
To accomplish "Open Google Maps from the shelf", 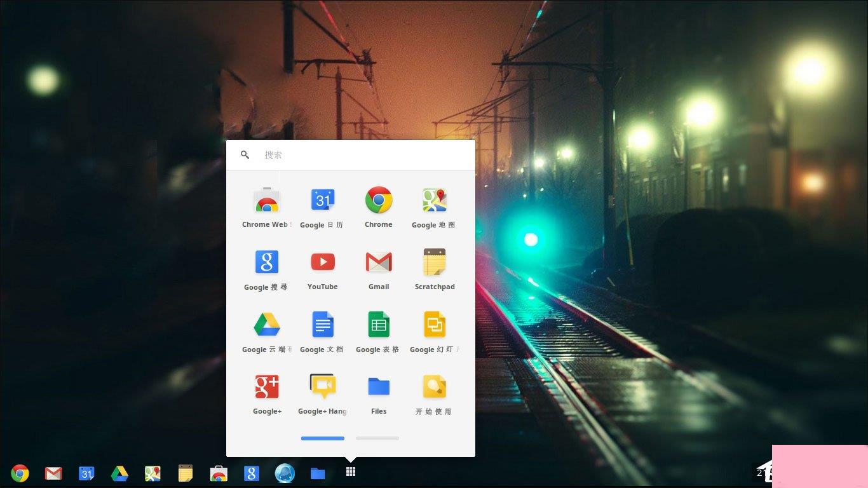I will pyautogui.click(x=153, y=473).
